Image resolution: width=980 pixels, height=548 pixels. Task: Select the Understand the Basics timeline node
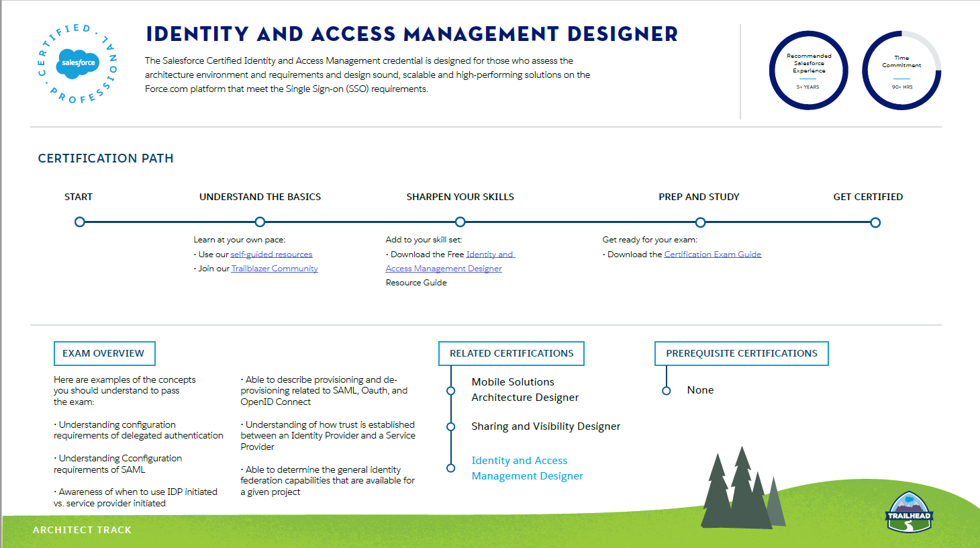click(260, 222)
